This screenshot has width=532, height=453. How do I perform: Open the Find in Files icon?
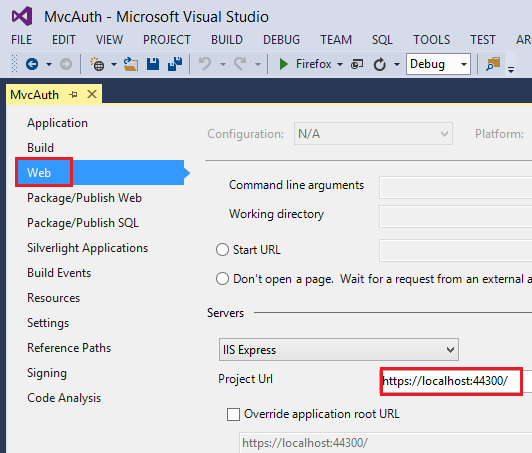click(493, 64)
